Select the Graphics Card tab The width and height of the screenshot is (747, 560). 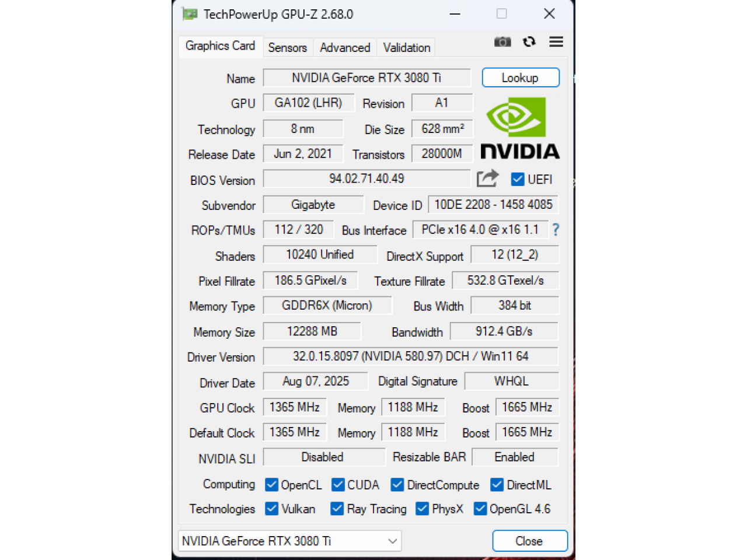click(x=220, y=45)
